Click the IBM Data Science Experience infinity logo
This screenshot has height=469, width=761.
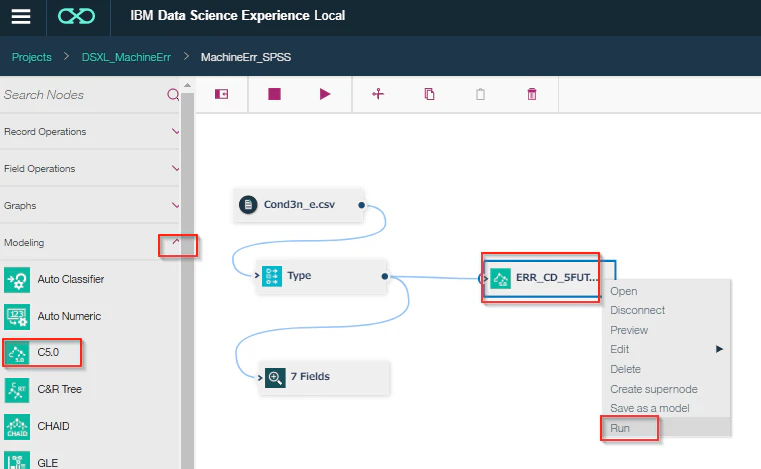click(x=76, y=17)
